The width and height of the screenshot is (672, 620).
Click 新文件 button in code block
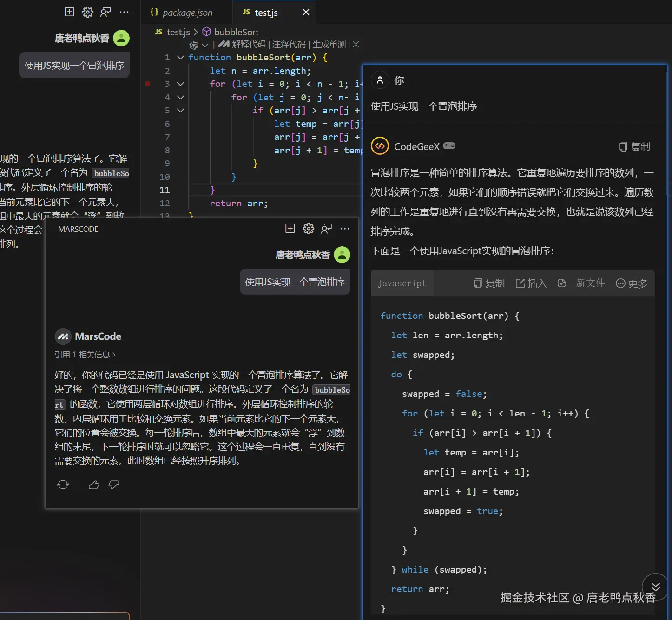pyautogui.click(x=590, y=283)
